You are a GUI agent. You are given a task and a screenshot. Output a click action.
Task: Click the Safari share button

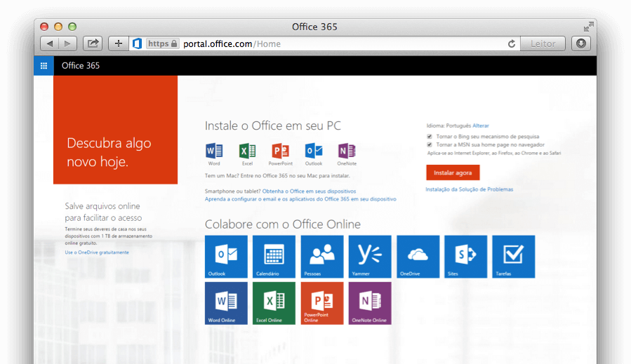point(93,43)
